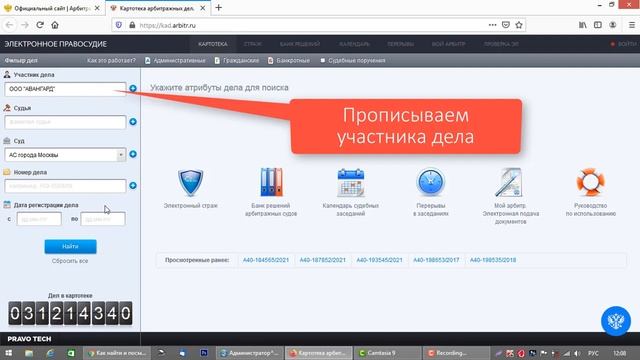
Task: Click the Как это работает? link
Action: 111,60
